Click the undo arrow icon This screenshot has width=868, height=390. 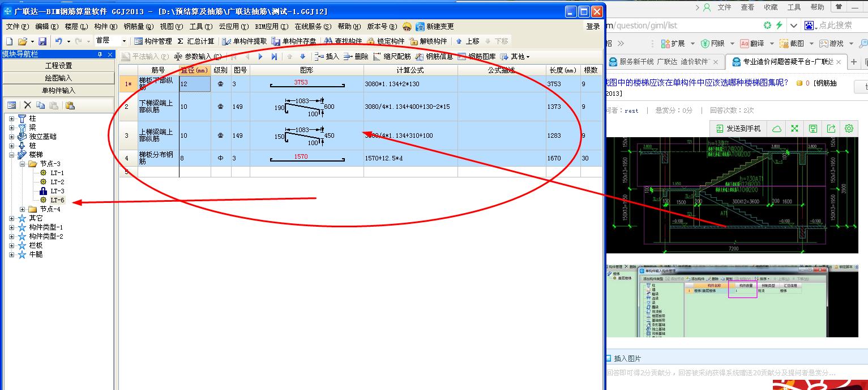[x=58, y=41]
